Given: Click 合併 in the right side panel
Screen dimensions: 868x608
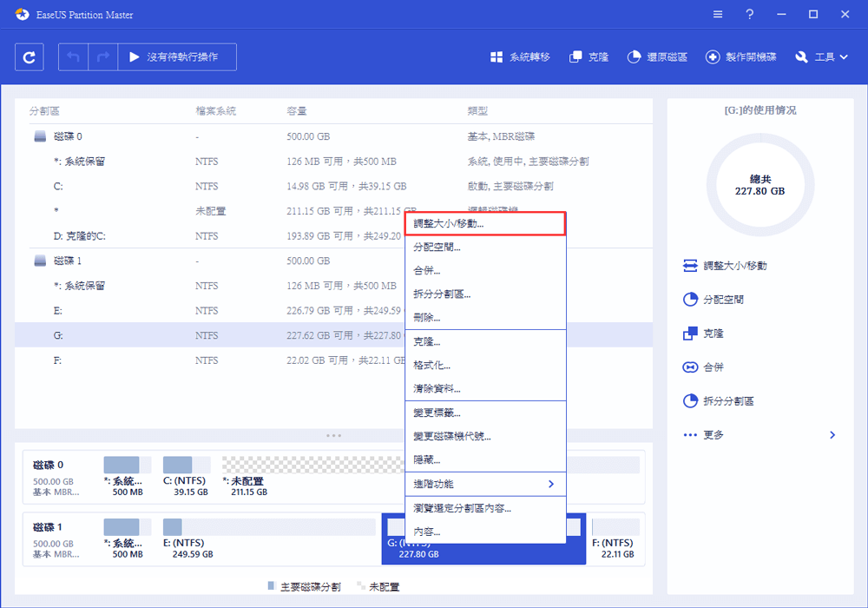Looking at the screenshot, I should pyautogui.click(x=704, y=367).
